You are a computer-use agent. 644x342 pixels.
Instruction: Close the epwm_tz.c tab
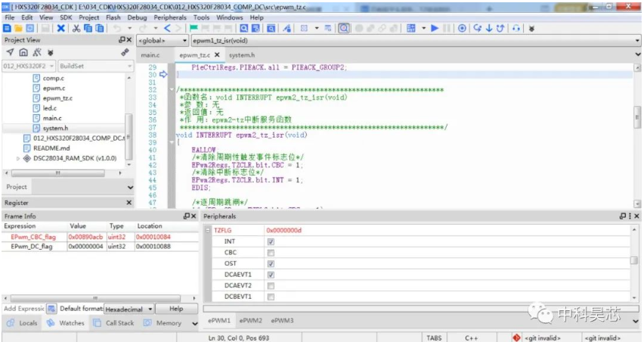[217, 54]
